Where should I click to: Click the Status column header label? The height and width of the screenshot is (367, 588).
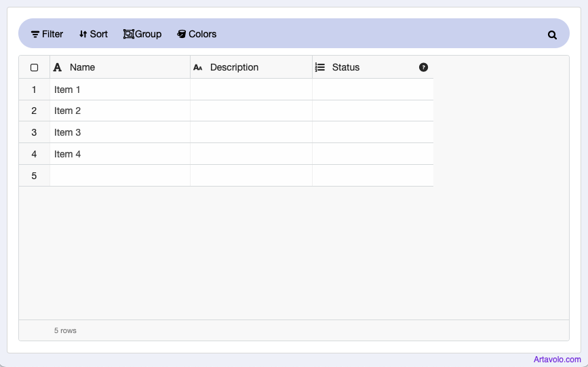[346, 67]
